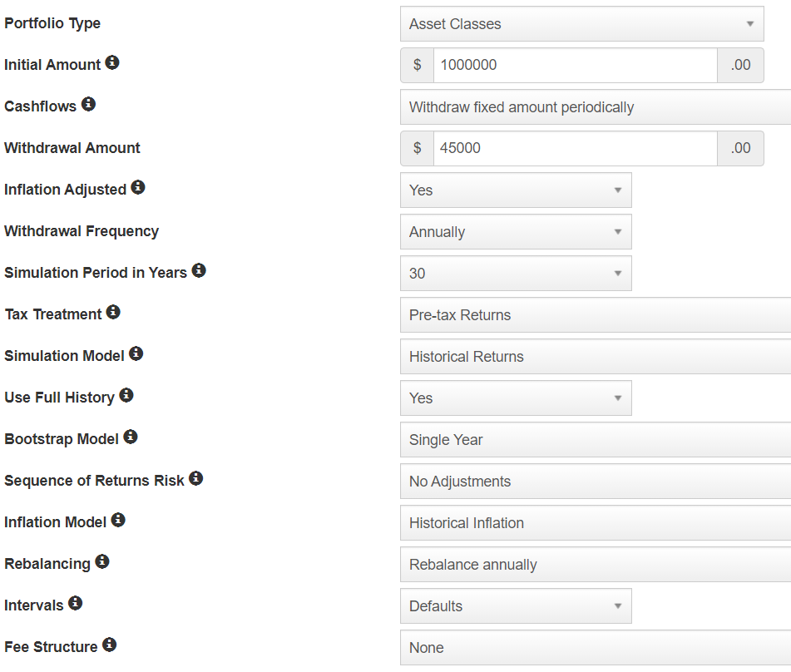Viewport: 791px width, 672px height.
Task: Open the Inflation Adjusted help icon
Action: pyautogui.click(x=138, y=187)
